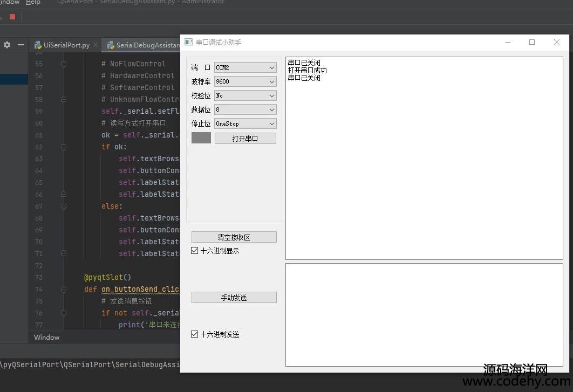Open the 波特率 9600 combo box

(x=245, y=81)
